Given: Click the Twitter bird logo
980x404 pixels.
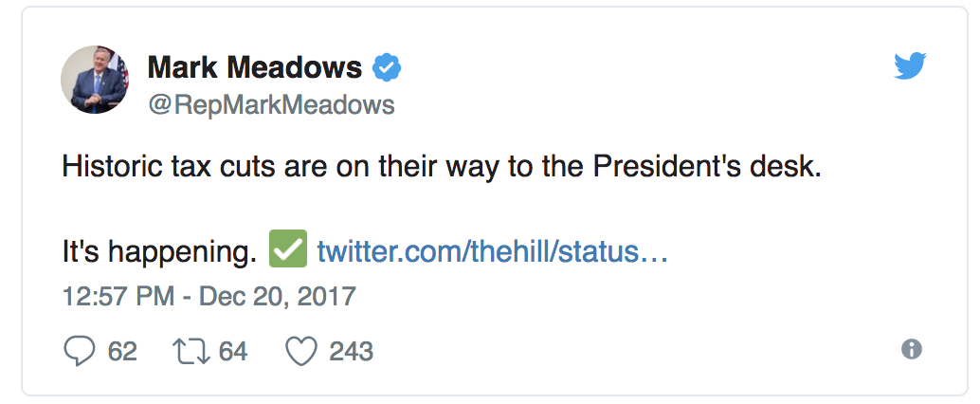Looking at the screenshot, I should 910,66.
